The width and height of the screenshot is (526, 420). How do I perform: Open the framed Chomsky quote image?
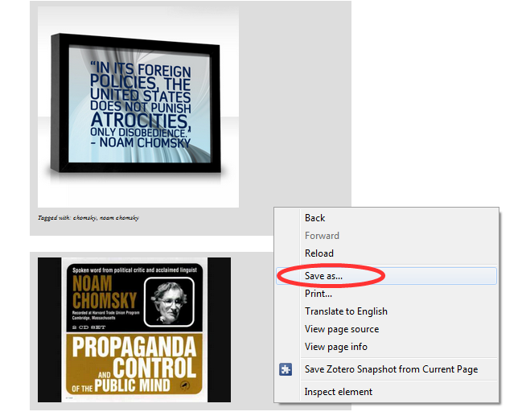[x=138, y=107]
